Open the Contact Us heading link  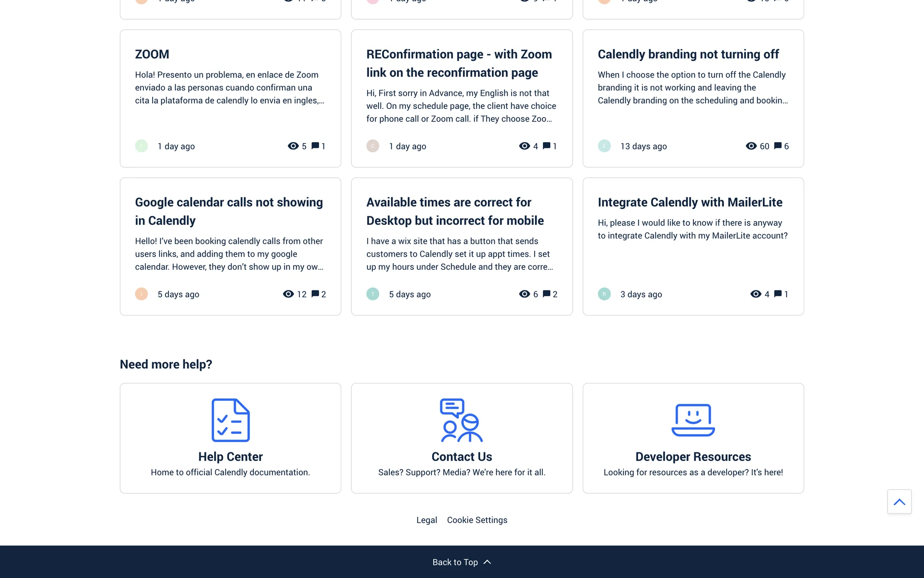point(462,457)
